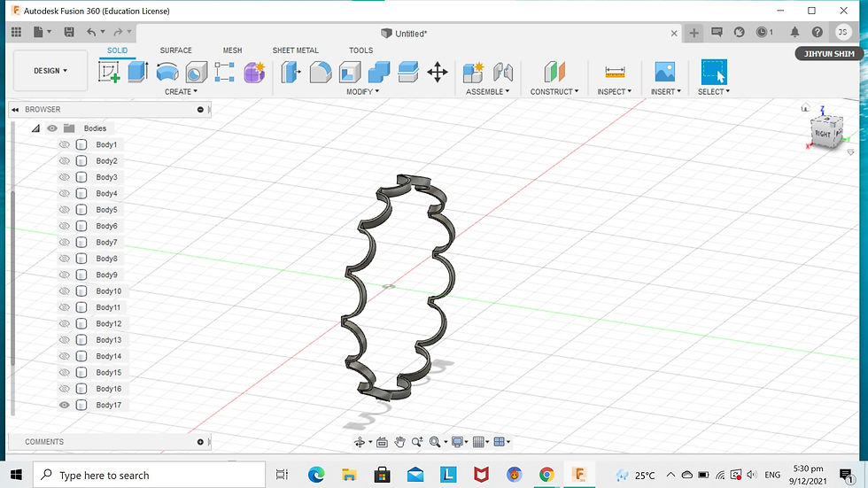868x488 pixels.
Task: Show Body12 with its eye icon
Action: tap(64, 323)
